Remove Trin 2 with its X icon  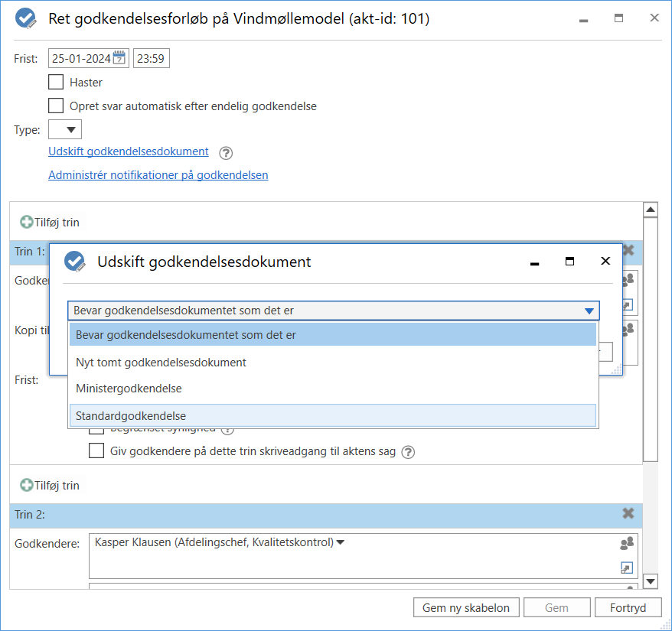click(628, 514)
